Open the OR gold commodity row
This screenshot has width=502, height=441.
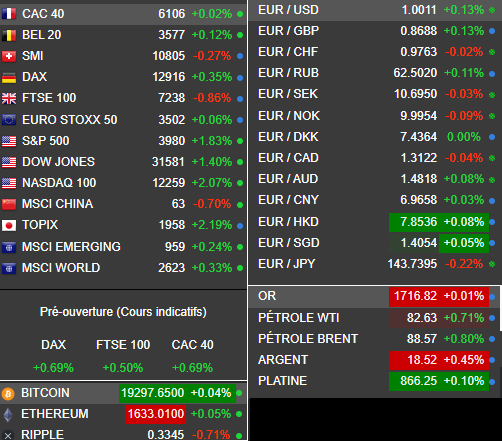tap(374, 296)
